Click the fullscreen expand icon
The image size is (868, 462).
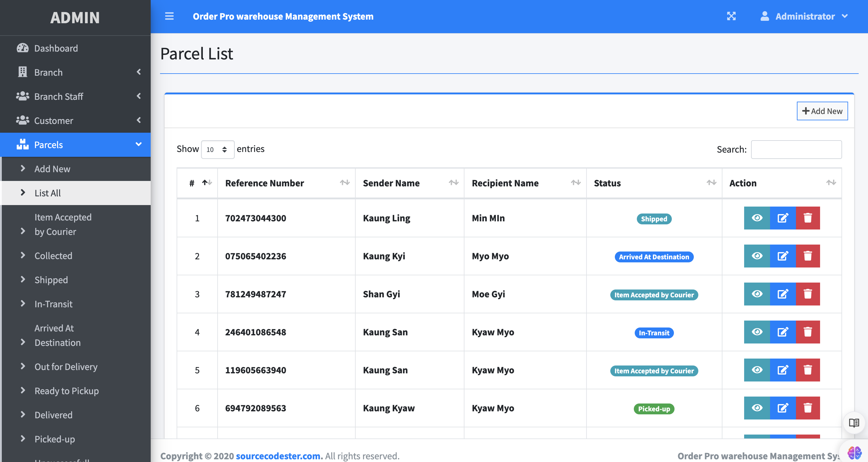click(x=731, y=16)
